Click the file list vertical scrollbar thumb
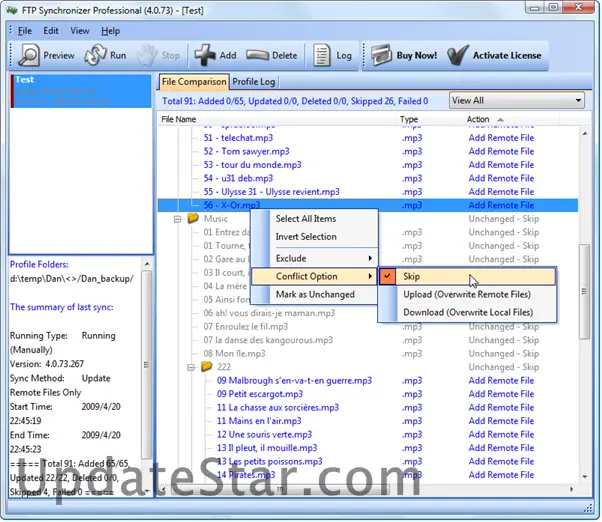The image size is (602, 522). pyautogui.click(x=584, y=291)
